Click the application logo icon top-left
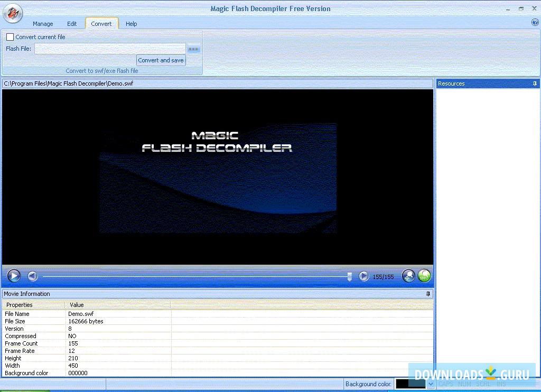 coord(13,14)
